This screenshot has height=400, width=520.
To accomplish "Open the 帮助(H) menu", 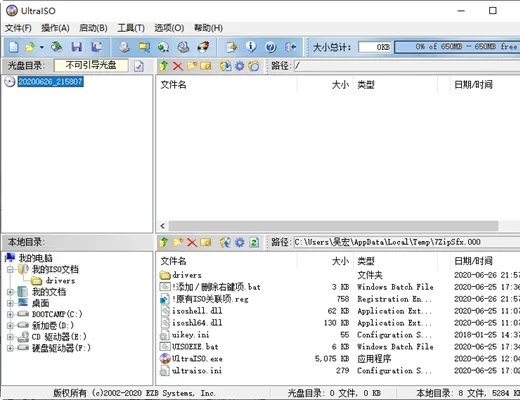I will tap(208, 28).
